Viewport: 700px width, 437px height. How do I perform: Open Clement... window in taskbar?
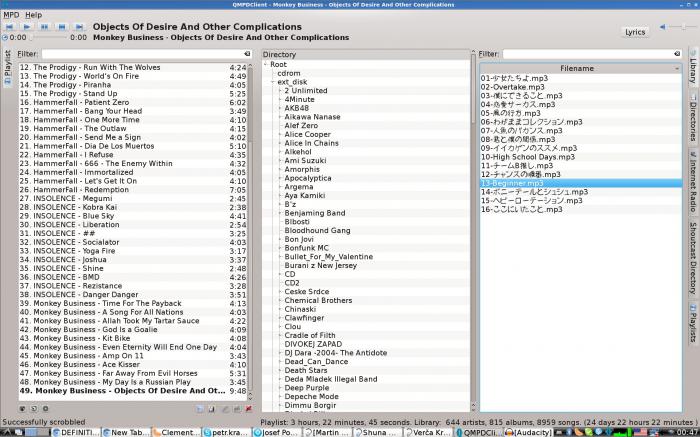click(175, 432)
